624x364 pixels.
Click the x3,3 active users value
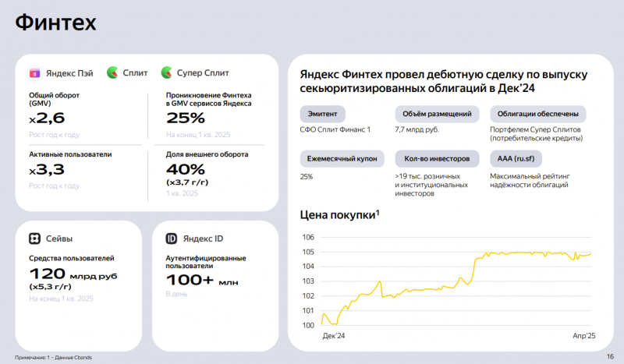(x=47, y=170)
